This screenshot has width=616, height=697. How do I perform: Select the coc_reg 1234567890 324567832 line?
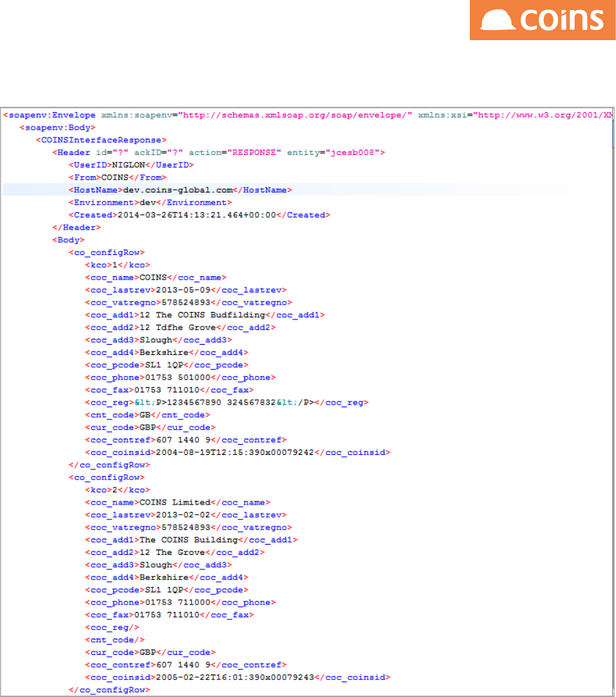[x=226, y=403]
